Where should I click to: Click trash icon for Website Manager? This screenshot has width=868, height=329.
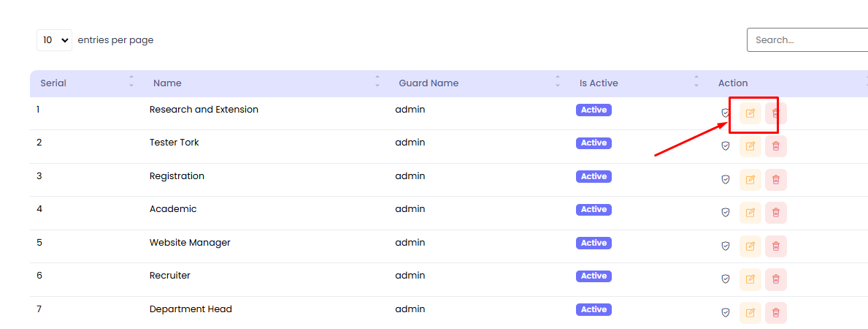(775, 246)
